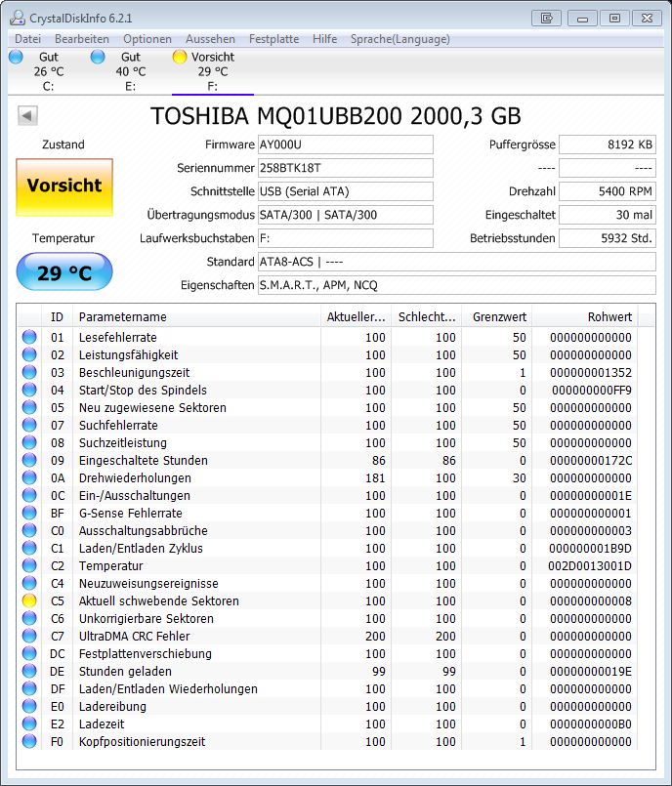Click the Firmware field AY000U

click(346, 145)
